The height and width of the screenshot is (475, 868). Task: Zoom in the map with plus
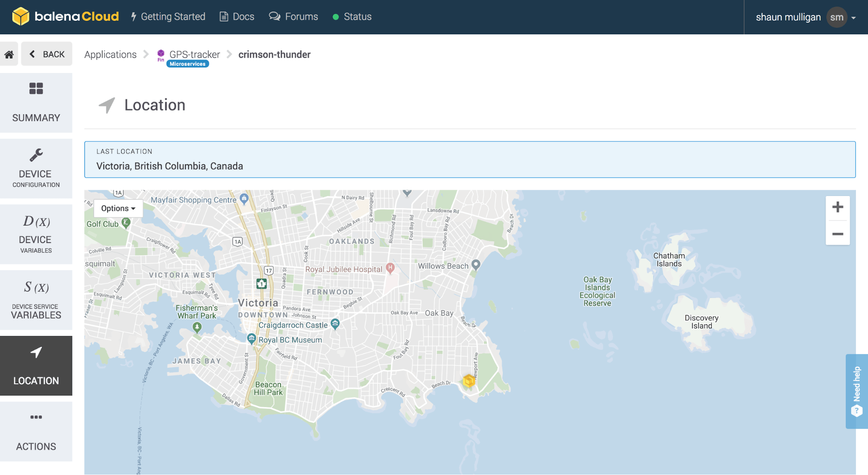[838, 207]
